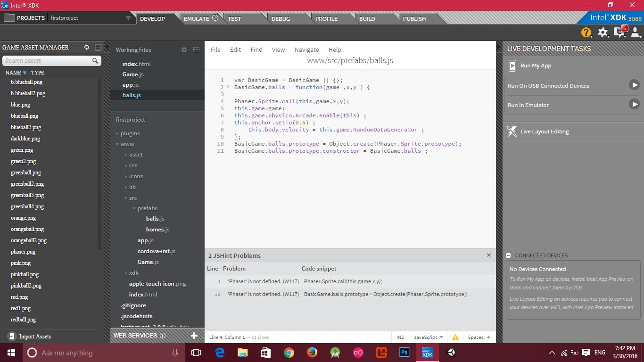This screenshot has height=362, width=644.
Task: Click the Game Asset Manager refresh icon
Action: pyautogui.click(x=87, y=47)
